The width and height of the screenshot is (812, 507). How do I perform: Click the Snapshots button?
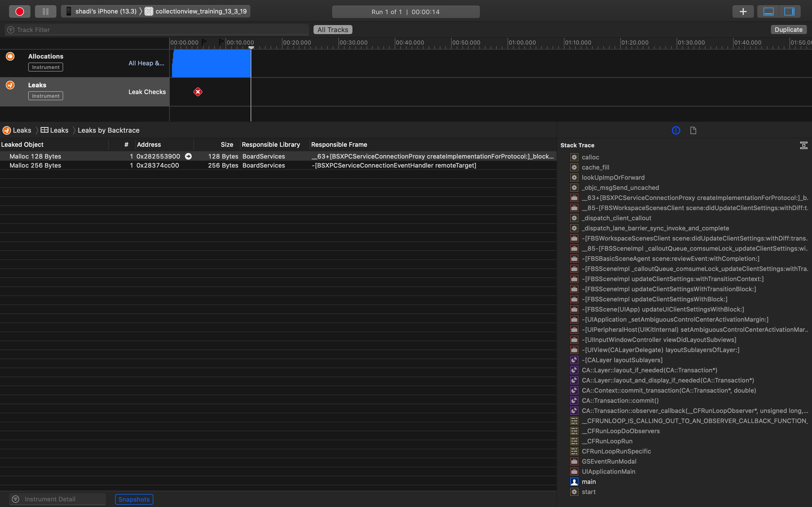click(x=134, y=499)
